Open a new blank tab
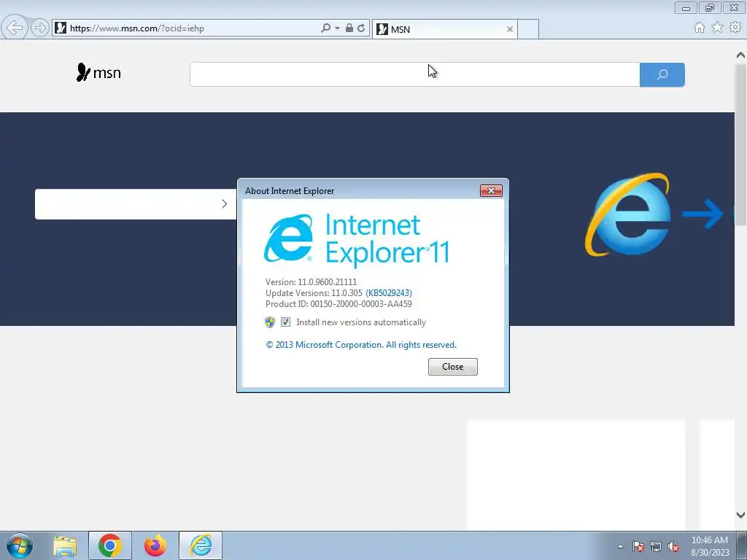The height and width of the screenshot is (560, 747). [528, 29]
